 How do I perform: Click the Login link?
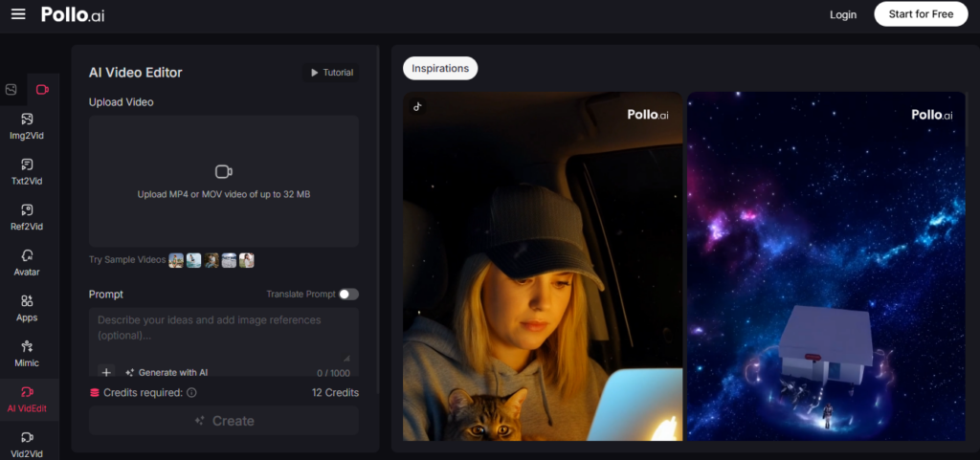[843, 14]
